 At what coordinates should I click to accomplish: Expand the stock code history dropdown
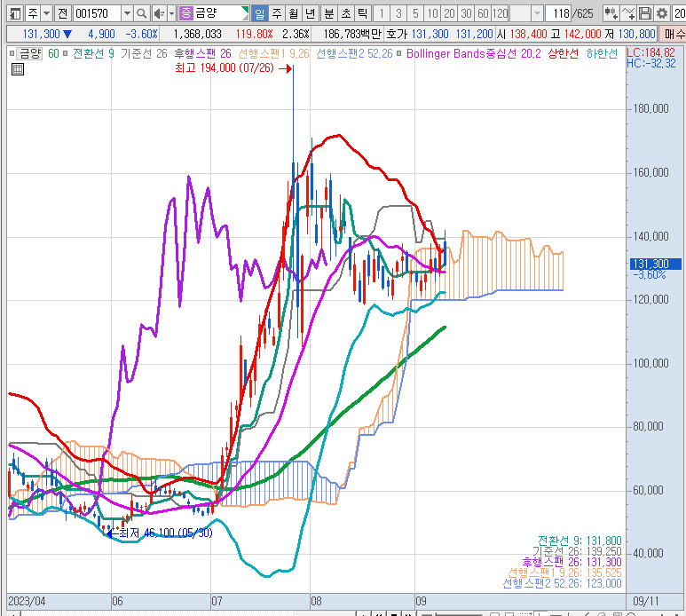tap(127, 14)
